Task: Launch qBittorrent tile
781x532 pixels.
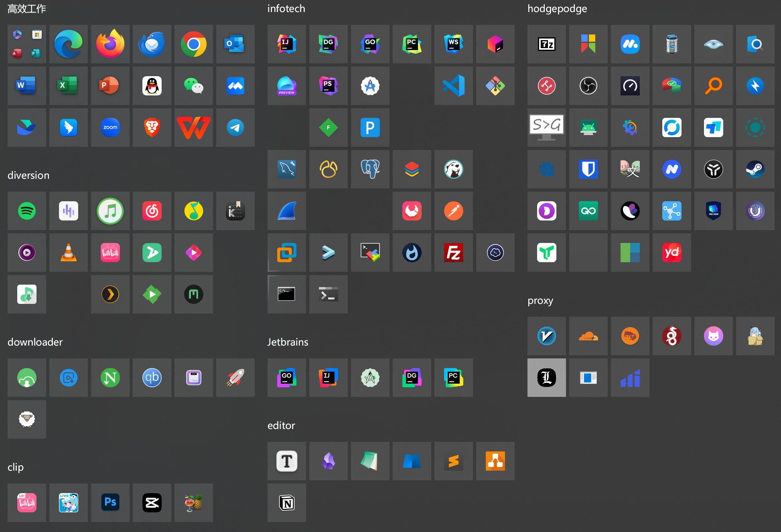Action: point(152,378)
